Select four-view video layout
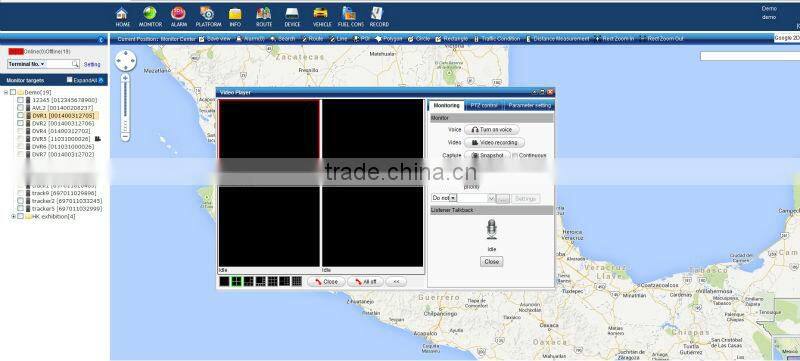The height and width of the screenshot is (361, 800). click(x=236, y=281)
